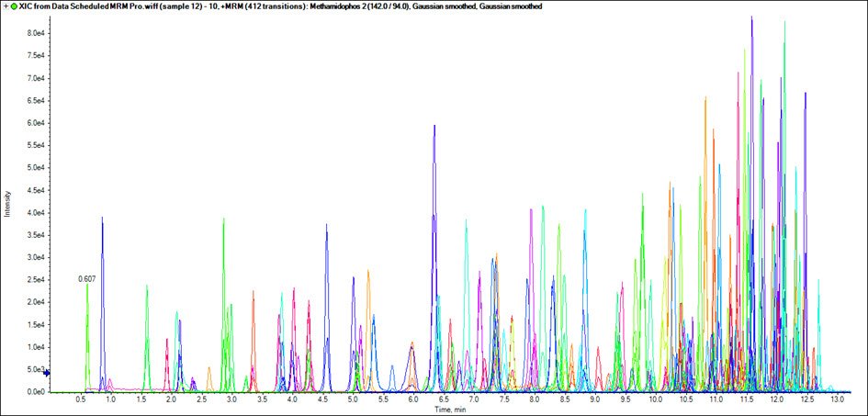Click the "Time, min" x-axis label
868x416 pixels.
tap(441, 410)
